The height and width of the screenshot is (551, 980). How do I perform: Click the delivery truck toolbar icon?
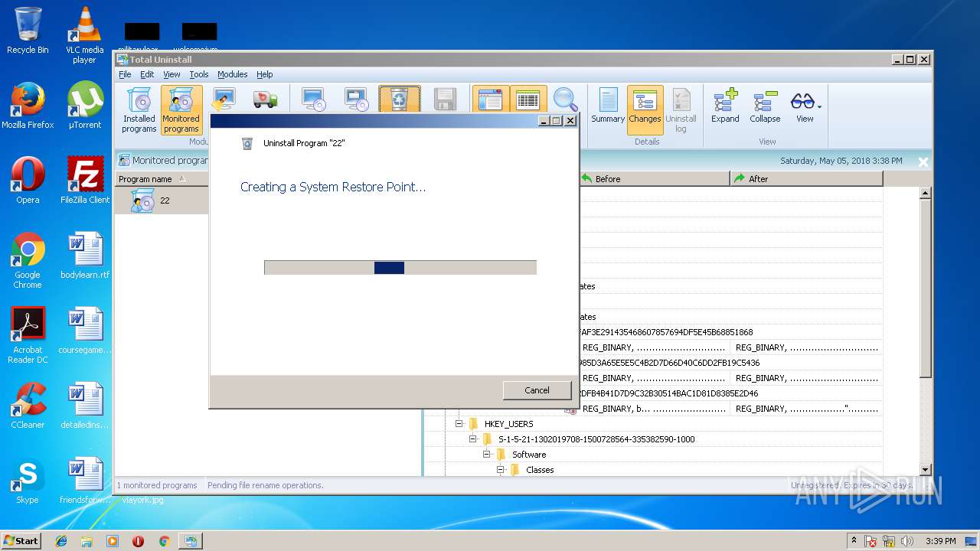[x=266, y=100]
